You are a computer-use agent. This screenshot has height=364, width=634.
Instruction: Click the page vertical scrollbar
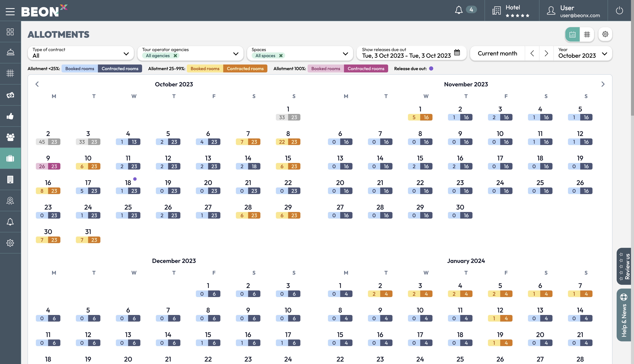pyautogui.click(x=632, y=58)
